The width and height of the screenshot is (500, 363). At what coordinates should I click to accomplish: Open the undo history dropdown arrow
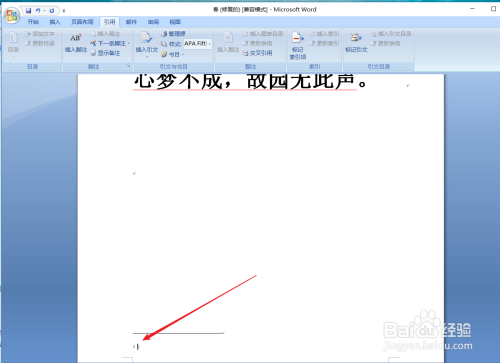tap(44, 11)
